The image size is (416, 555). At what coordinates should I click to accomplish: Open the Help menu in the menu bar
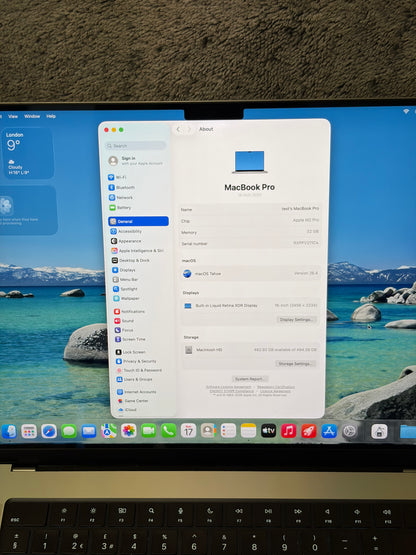pos(51,116)
